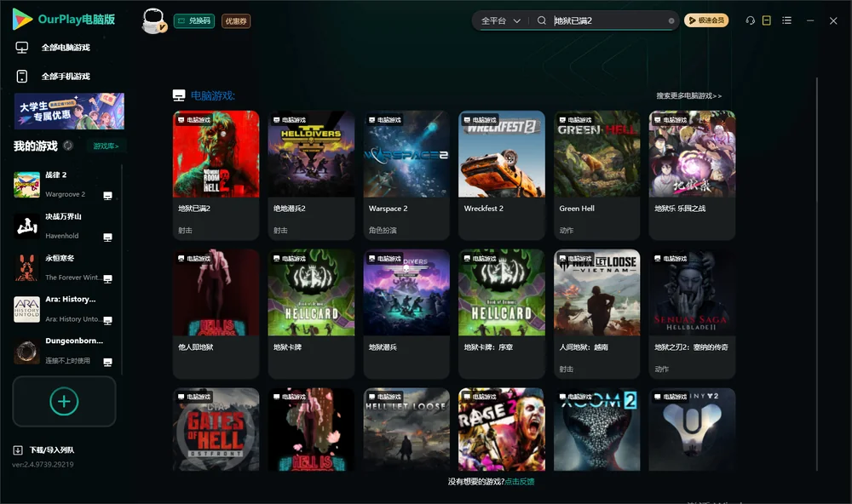Click the search input field
The width and height of the screenshot is (852, 504).
[608, 20]
